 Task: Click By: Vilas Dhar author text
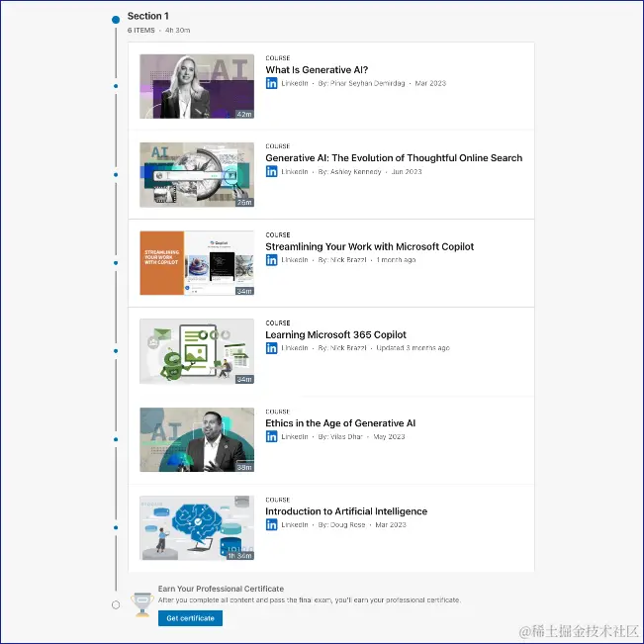[340, 436]
